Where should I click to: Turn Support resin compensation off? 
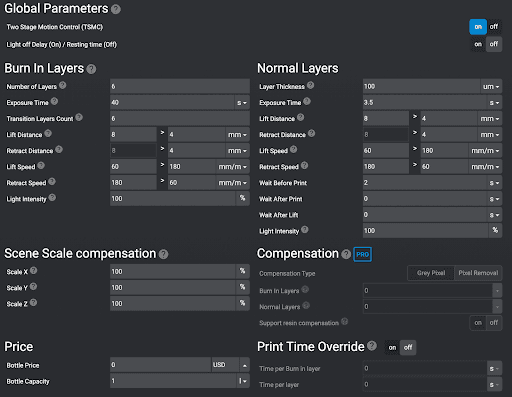(494, 323)
